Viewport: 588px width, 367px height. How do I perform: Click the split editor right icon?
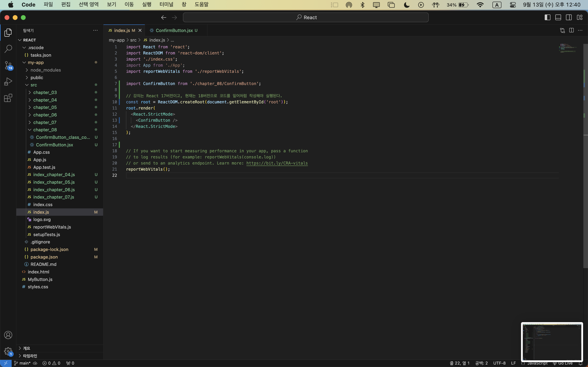click(571, 30)
